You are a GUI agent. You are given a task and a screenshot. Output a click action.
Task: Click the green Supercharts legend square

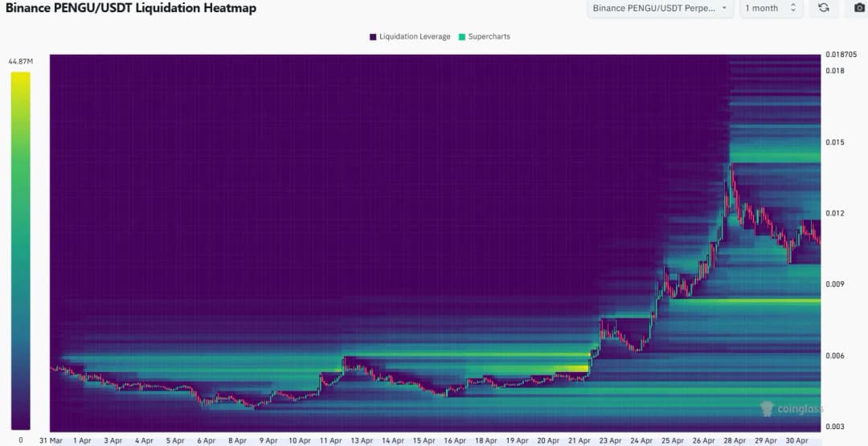coord(462,37)
